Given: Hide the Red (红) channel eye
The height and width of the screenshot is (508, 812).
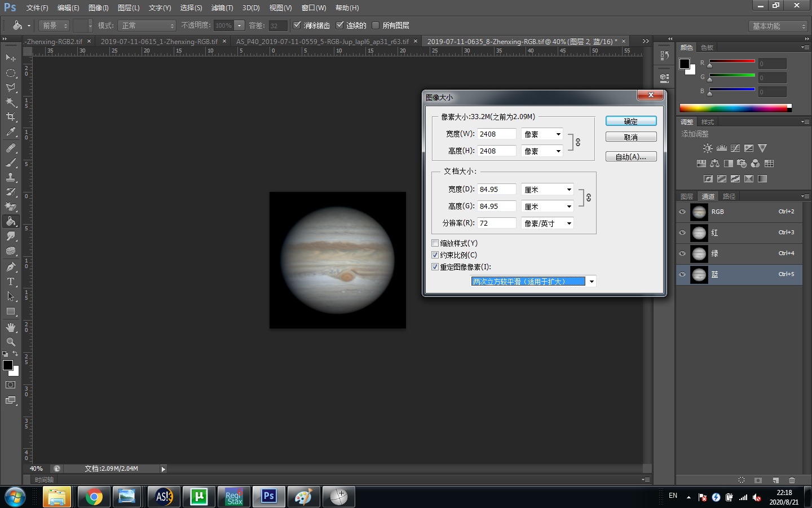Looking at the screenshot, I should (x=682, y=233).
